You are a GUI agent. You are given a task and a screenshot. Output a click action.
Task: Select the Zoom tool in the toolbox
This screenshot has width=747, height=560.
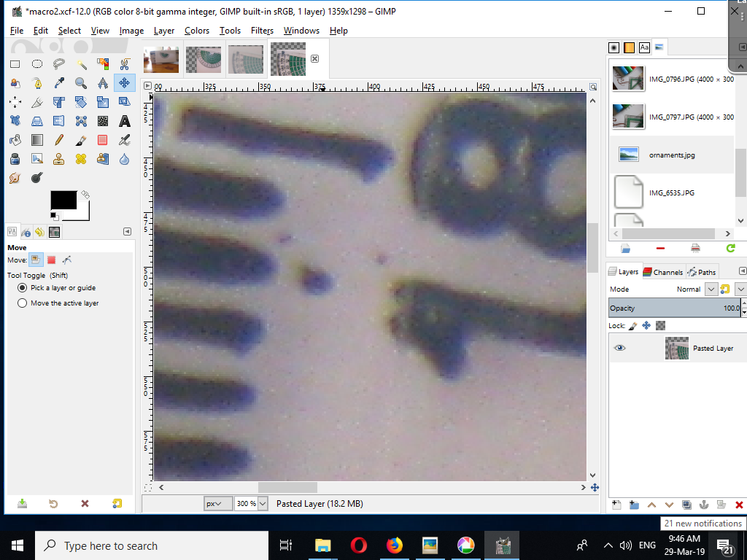[x=81, y=82]
